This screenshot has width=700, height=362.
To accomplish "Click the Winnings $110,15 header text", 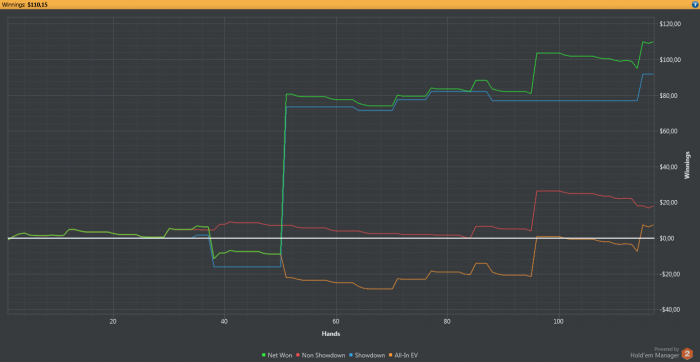I will [x=25, y=4].
